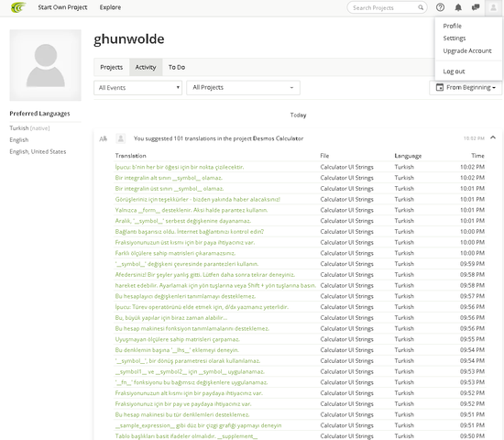Open the All Events dropdown
This screenshot has height=440, width=504.
point(137,88)
